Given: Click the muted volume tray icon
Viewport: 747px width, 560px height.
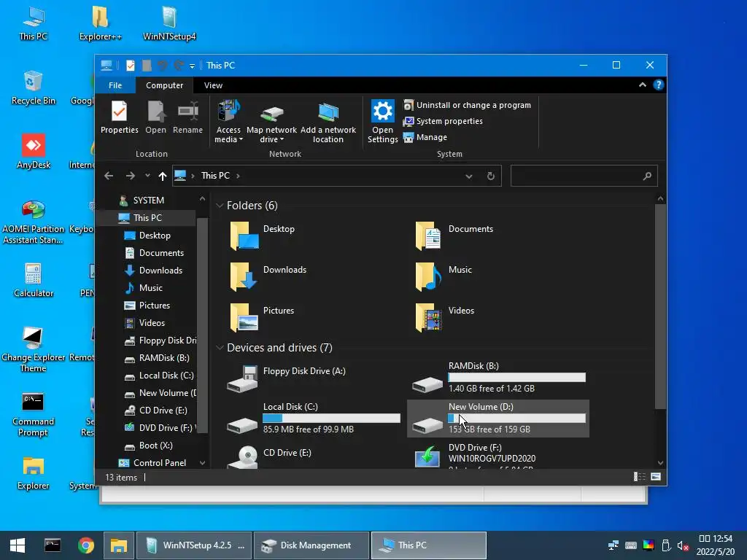Looking at the screenshot, I should [x=683, y=545].
